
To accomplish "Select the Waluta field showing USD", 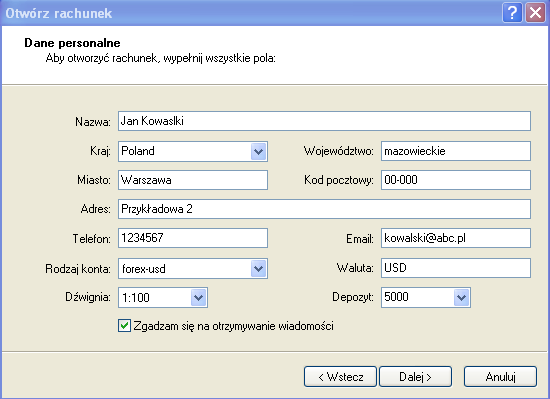I will tap(456, 268).
